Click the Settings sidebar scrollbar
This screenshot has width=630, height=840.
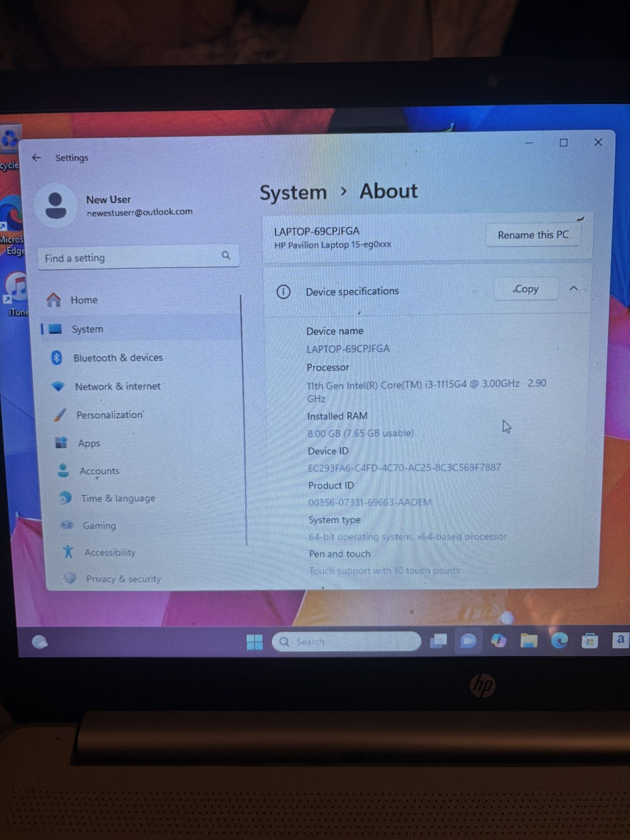(243, 419)
